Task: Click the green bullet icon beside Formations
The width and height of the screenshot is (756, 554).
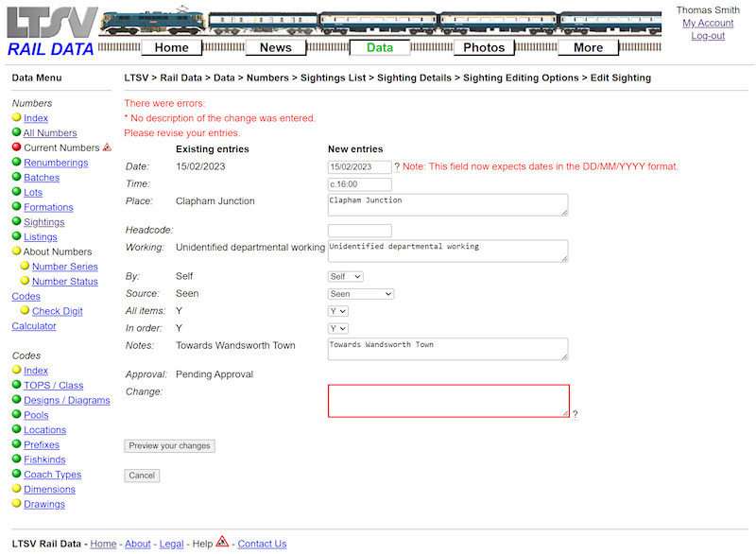Action: coord(18,207)
